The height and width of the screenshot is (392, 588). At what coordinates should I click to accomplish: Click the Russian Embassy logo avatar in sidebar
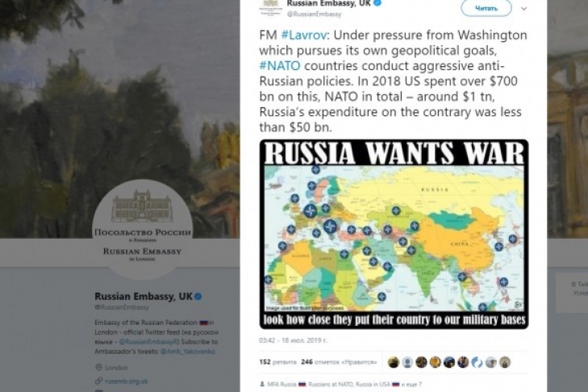click(x=142, y=229)
